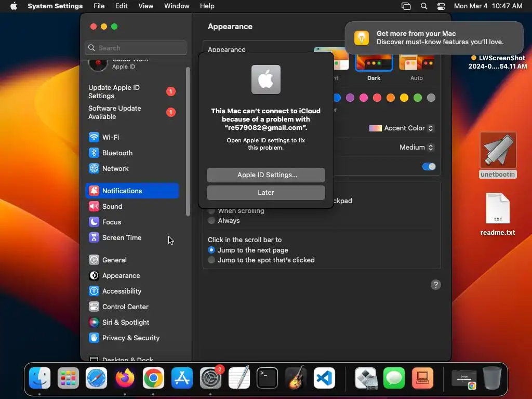Launch Firefox from the Dock
The height and width of the screenshot is (399, 532).
click(125, 378)
